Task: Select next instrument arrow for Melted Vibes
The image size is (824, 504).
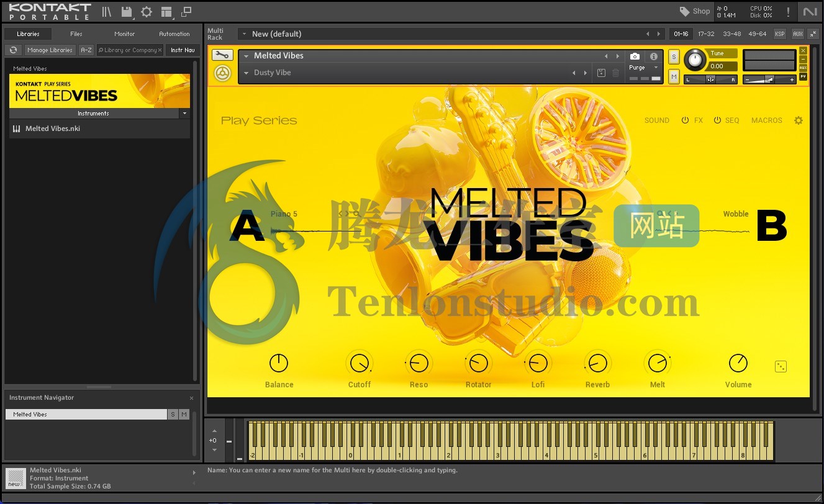Action: point(617,56)
